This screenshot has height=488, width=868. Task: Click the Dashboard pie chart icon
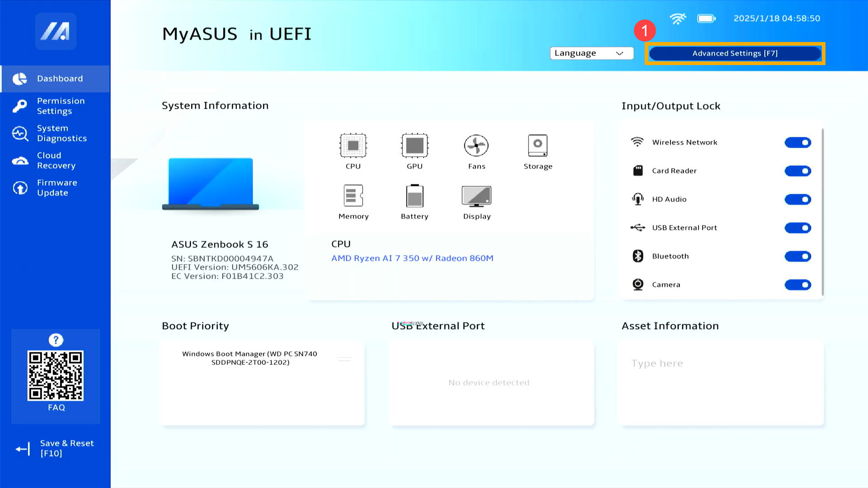pos(19,79)
